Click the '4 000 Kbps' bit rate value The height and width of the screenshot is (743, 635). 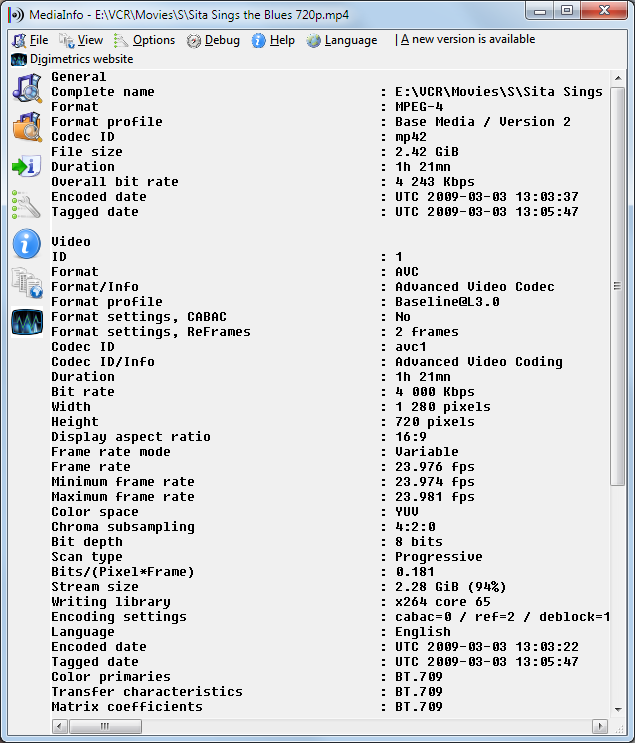435,392
